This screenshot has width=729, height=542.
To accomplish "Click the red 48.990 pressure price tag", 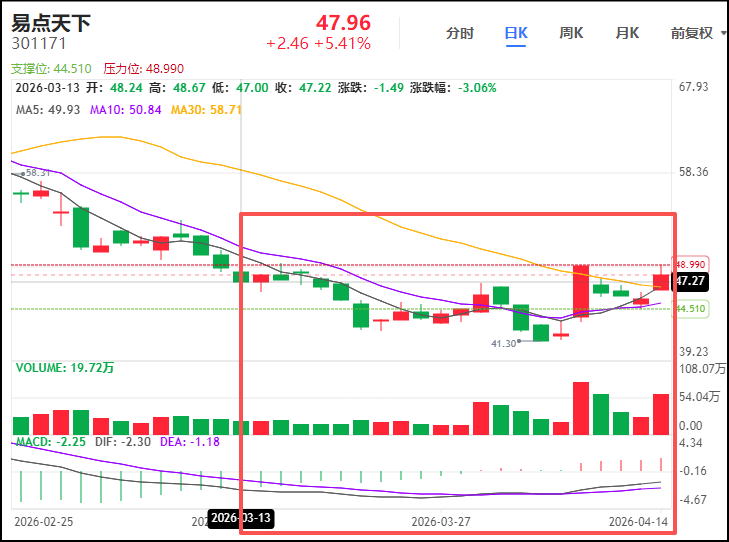I will coord(692,264).
